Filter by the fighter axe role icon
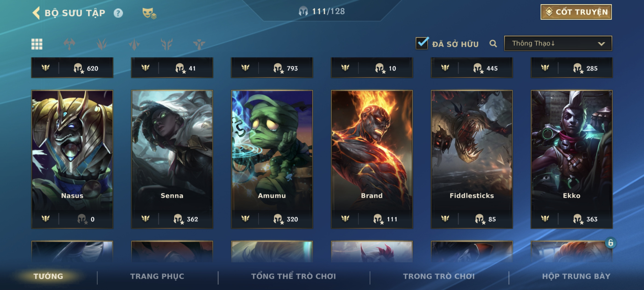Screen dimensions: 644x290 point(69,44)
